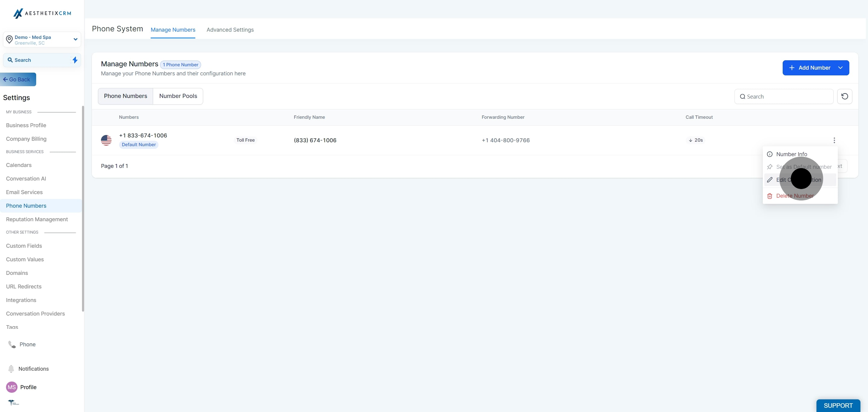This screenshot has height=412, width=868.
Task: Switch to the Number Pools tab
Action: tap(178, 96)
